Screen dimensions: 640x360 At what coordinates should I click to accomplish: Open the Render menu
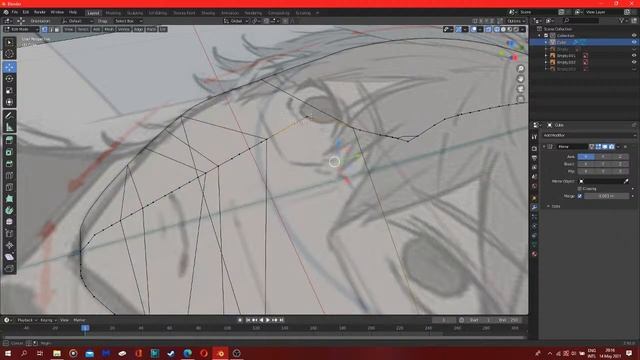click(x=40, y=12)
